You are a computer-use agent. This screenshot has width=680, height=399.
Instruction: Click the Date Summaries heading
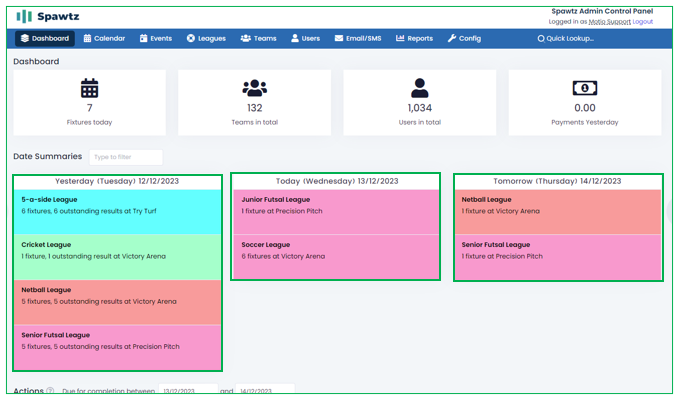(48, 156)
